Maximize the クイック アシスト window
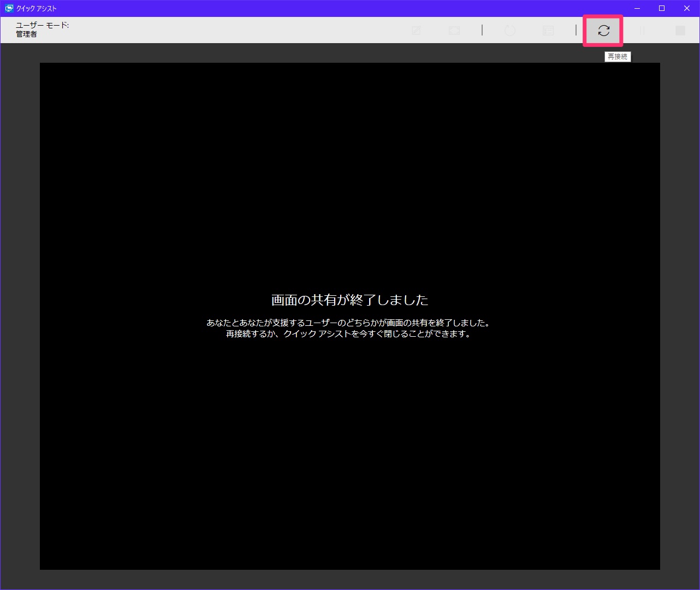The height and width of the screenshot is (590, 700). (x=662, y=8)
